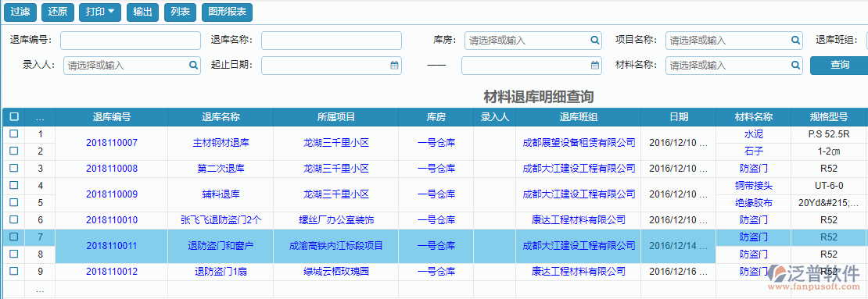This screenshot has height=299, width=868.
Task: Open the 退防盗门和窗户 link
Action: [221, 245]
